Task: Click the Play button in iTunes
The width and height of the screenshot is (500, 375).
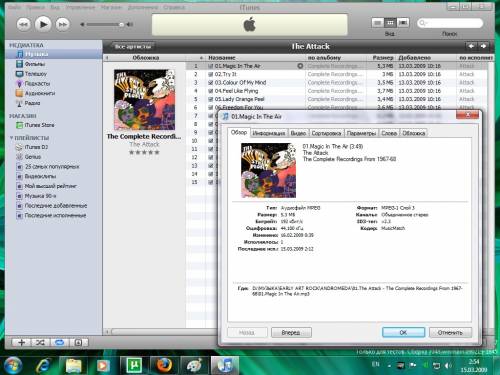Action: pyautogui.click(x=43, y=24)
